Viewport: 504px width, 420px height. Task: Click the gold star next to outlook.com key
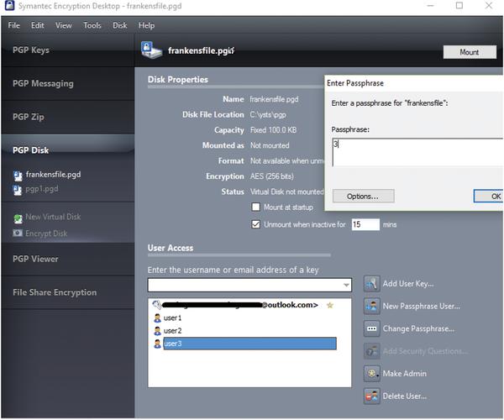click(330, 305)
